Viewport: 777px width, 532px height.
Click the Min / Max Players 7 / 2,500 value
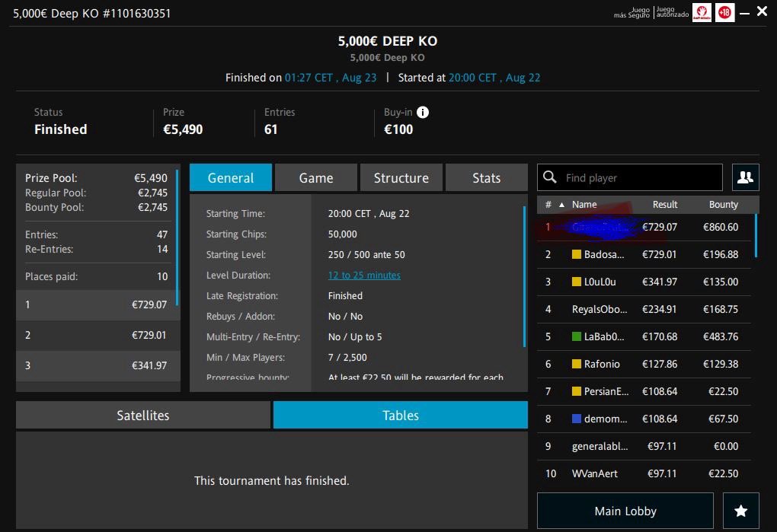tap(347, 357)
